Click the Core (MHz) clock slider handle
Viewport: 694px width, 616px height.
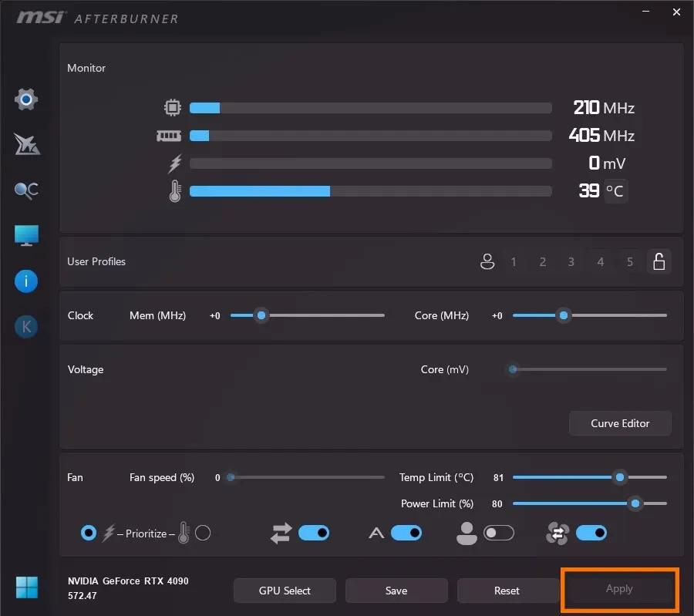tap(564, 315)
